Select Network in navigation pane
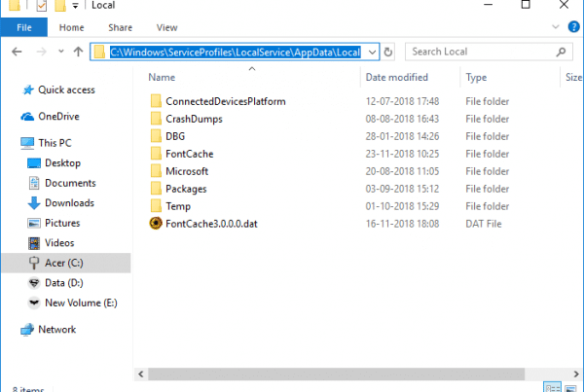Image resolution: width=584 pixels, height=392 pixels. [x=57, y=330]
